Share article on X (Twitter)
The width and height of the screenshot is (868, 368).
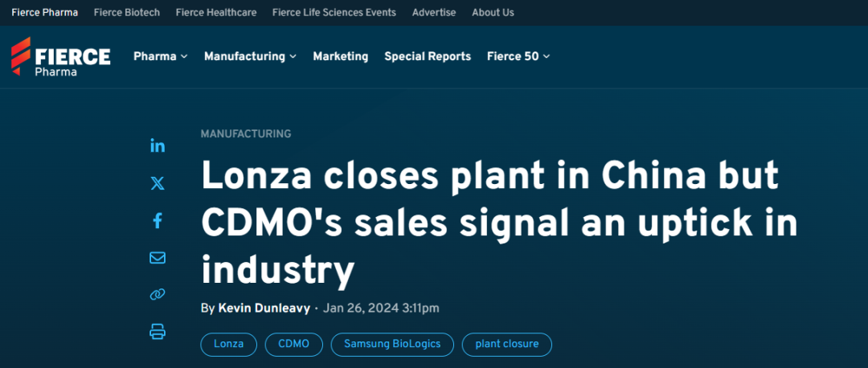(158, 183)
